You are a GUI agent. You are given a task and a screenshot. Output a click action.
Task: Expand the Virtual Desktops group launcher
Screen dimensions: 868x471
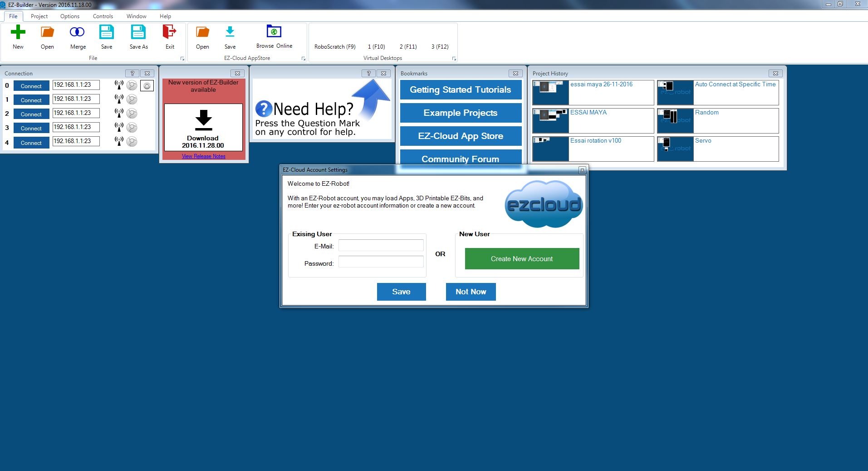[454, 59]
